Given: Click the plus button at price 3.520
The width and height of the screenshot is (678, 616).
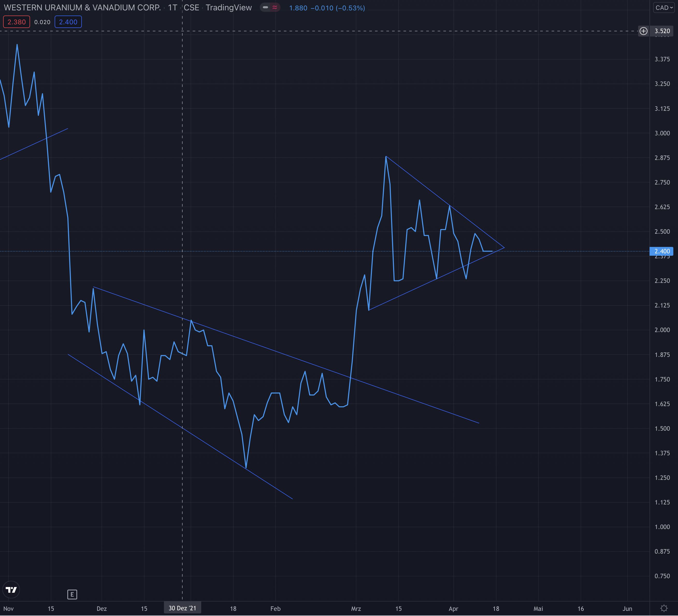Looking at the screenshot, I should click(643, 31).
